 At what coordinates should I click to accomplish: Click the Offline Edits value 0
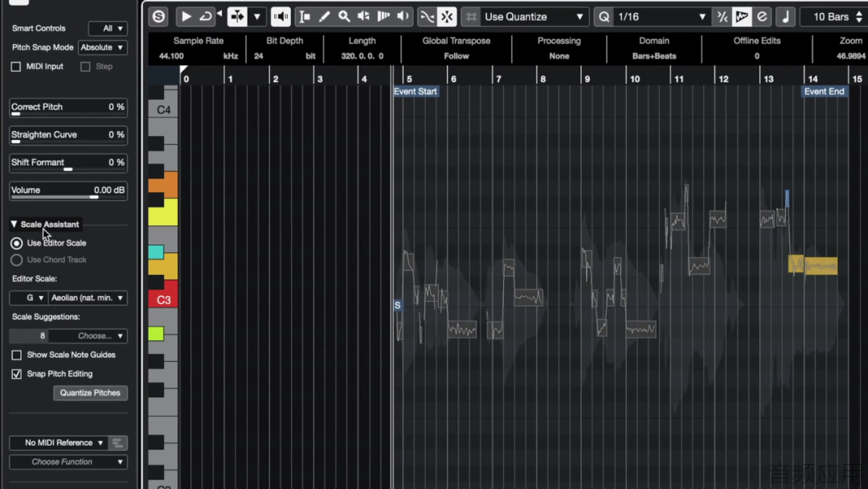[x=757, y=56]
